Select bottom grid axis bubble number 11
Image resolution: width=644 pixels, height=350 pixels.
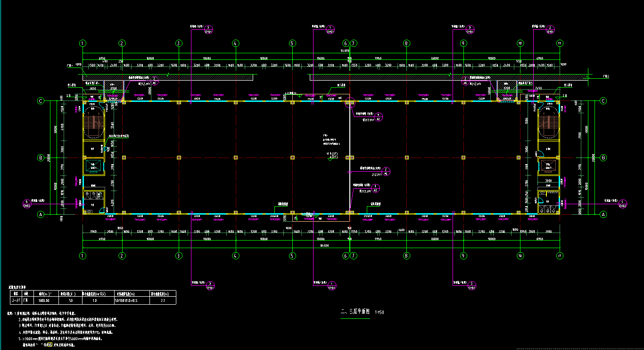click(x=560, y=256)
